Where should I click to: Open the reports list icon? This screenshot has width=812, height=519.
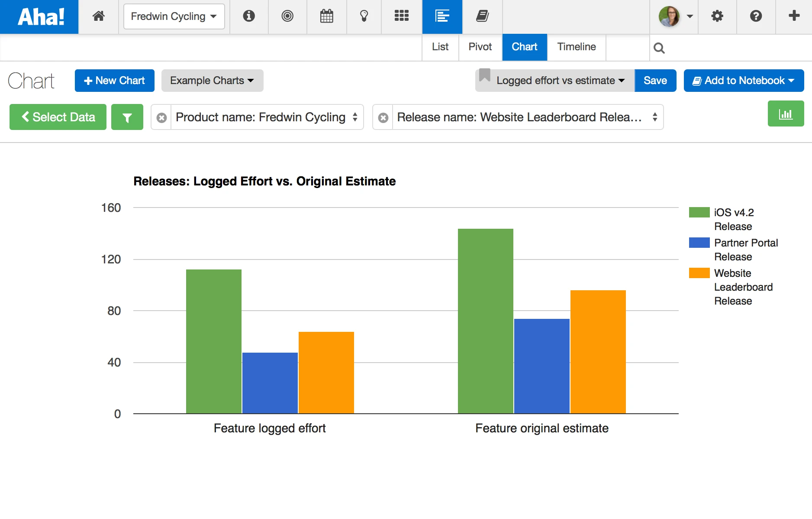tap(442, 17)
